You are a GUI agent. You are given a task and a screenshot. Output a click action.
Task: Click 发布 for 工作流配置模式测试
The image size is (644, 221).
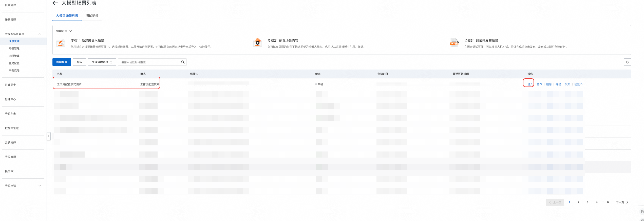(568, 84)
